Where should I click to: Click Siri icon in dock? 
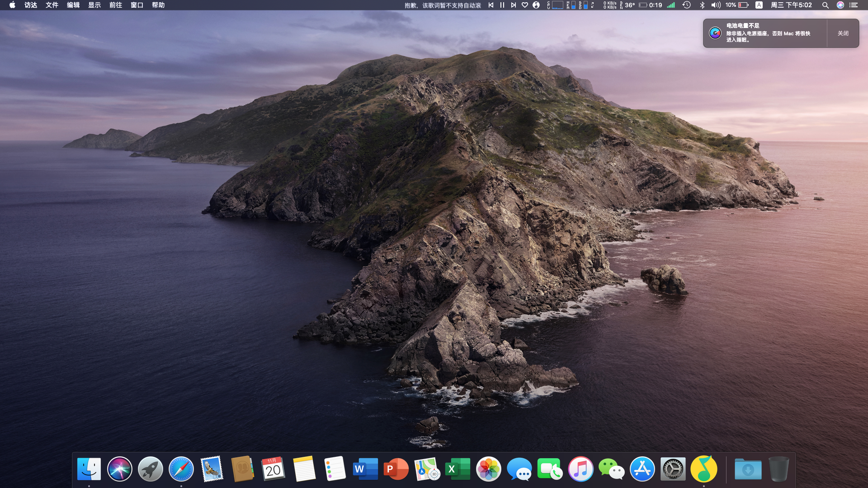[x=119, y=469]
